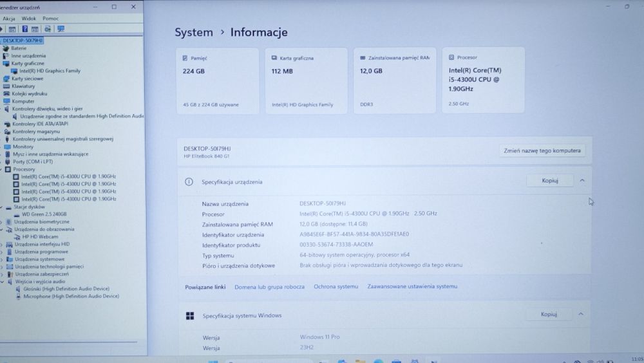Select WD Green 2.5 240GB drive item
This screenshot has height=363, width=644.
click(44, 214)
